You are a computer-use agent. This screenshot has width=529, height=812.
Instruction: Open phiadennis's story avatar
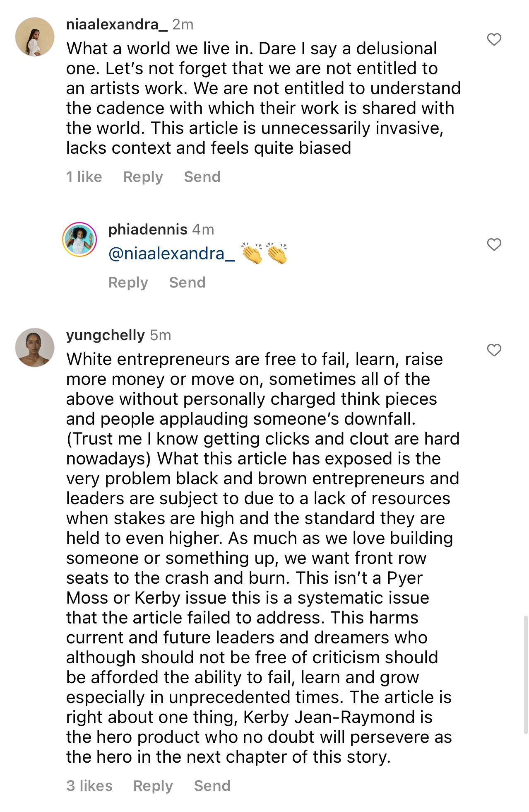pos(79,239)
